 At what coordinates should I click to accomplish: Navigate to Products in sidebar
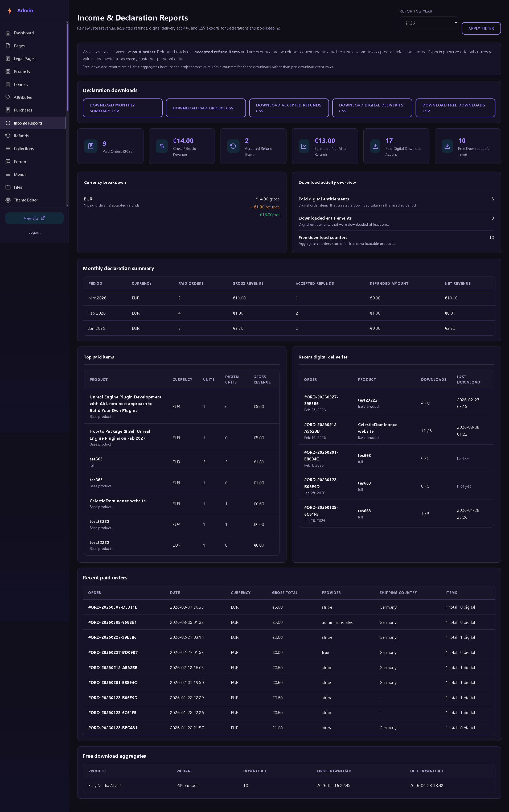[x=33, y=71]
